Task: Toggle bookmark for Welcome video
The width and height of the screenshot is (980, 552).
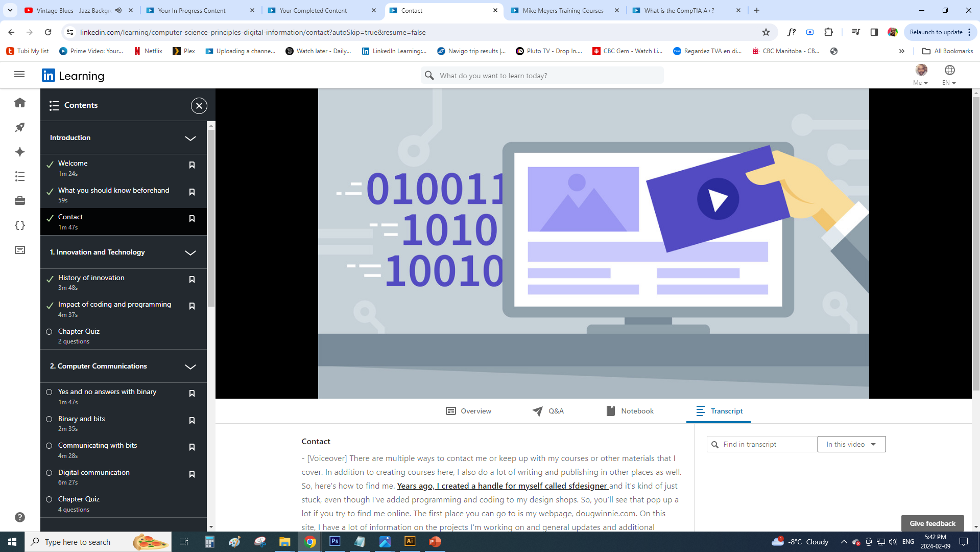Action: click(x=192, y=165)
